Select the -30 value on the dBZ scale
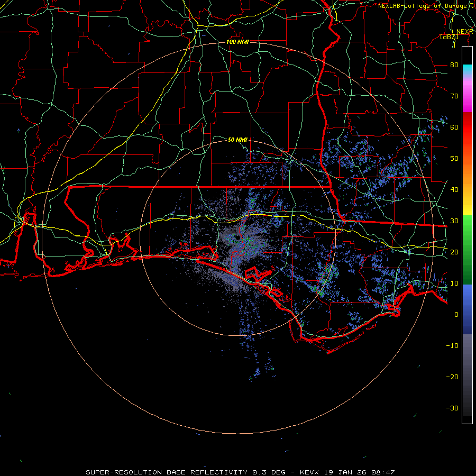This screenshot has width=476, height=476. coord(452,408)
